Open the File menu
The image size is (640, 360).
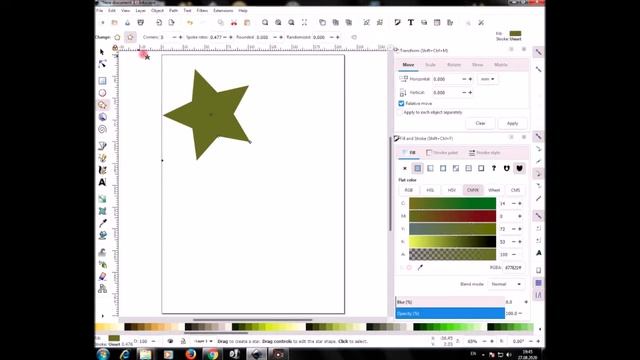point(100,11)
